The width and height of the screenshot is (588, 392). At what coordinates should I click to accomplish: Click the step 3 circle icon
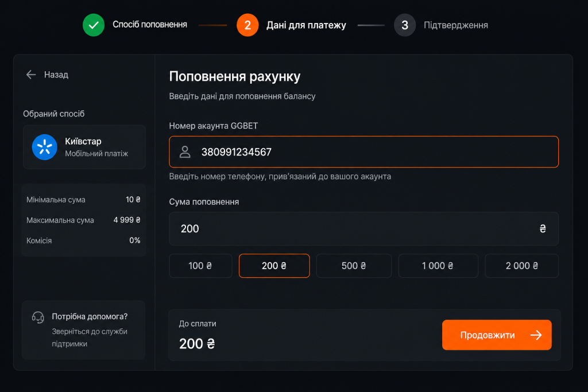click(x=405, y=25)
